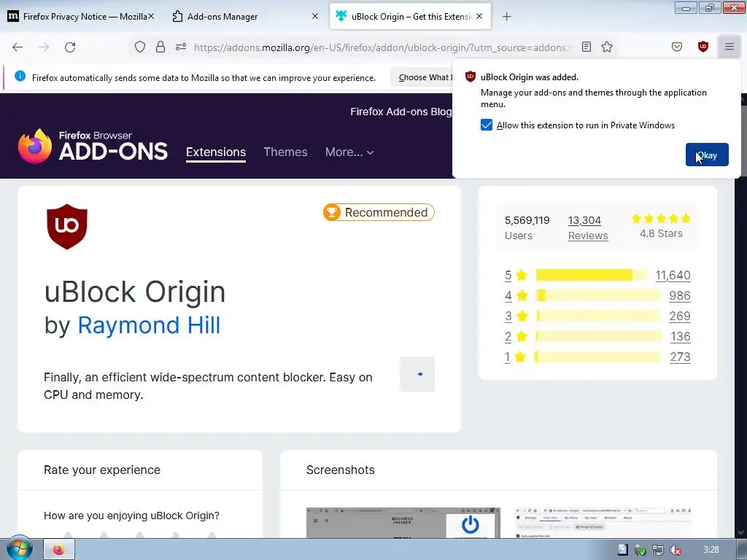
Task: Open site permissions icon in address bar
Action: click(181, 47)
